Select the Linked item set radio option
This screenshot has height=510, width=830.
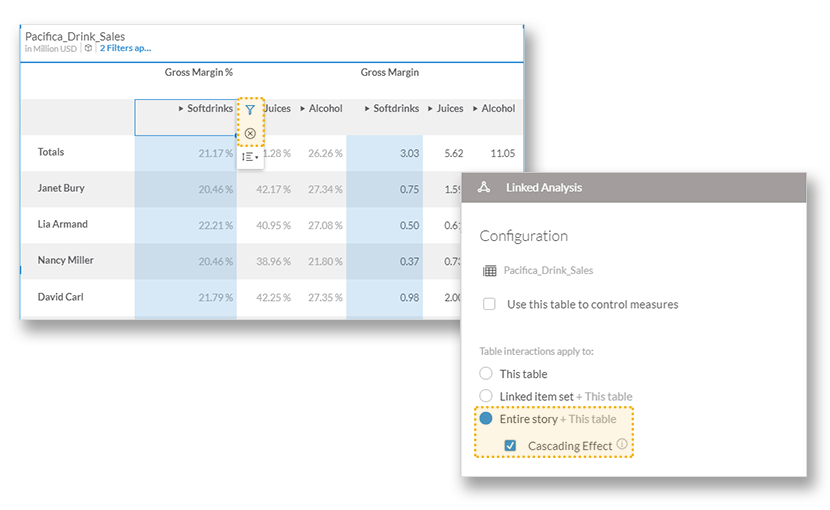tap(486, 396)
